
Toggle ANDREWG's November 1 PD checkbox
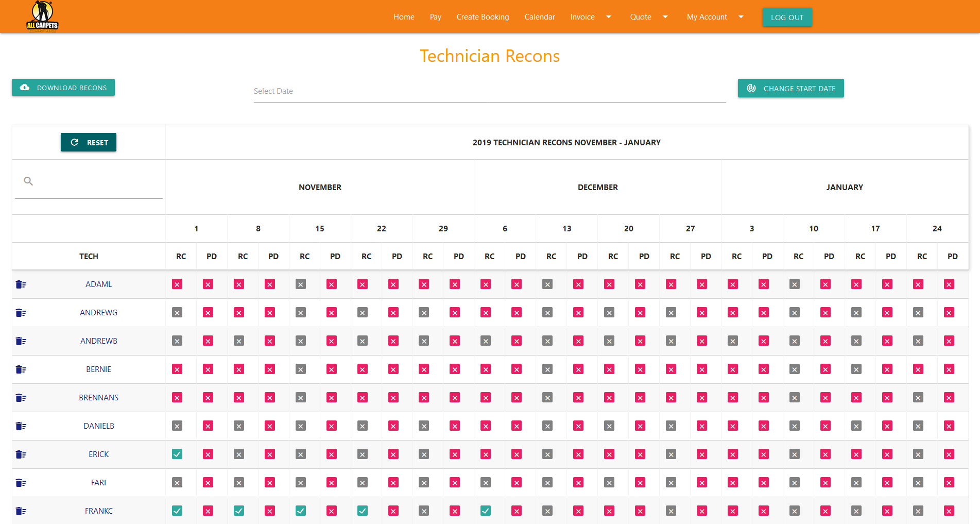pos(208,313)
